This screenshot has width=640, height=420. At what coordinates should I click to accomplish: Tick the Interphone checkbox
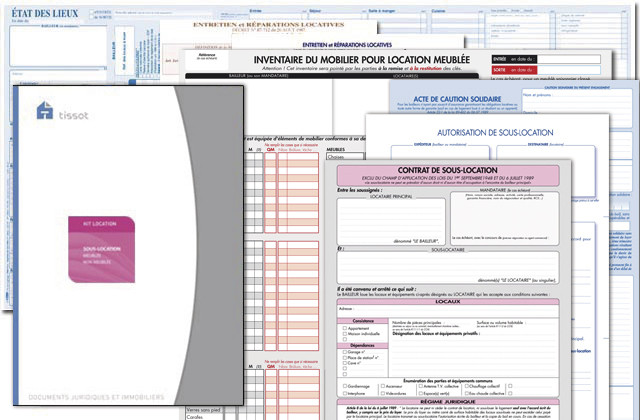pyautogui.click(x=345, y=393)
